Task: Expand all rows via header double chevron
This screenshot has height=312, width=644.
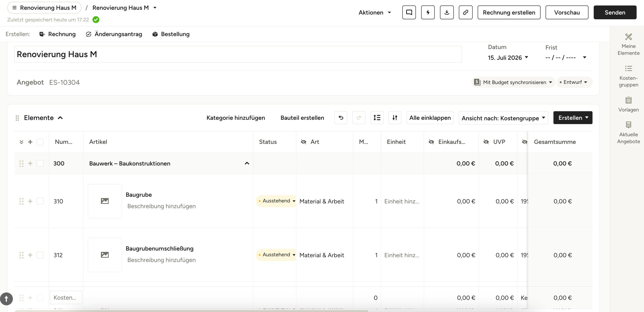Action: point(21,142)
